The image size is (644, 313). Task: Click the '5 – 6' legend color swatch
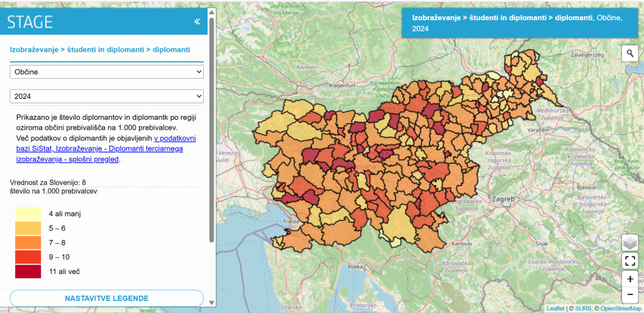(x=28, y=228)
